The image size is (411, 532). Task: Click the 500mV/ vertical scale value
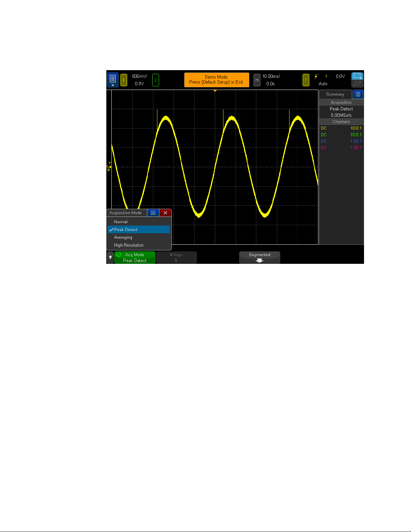(x=140, y=77)
